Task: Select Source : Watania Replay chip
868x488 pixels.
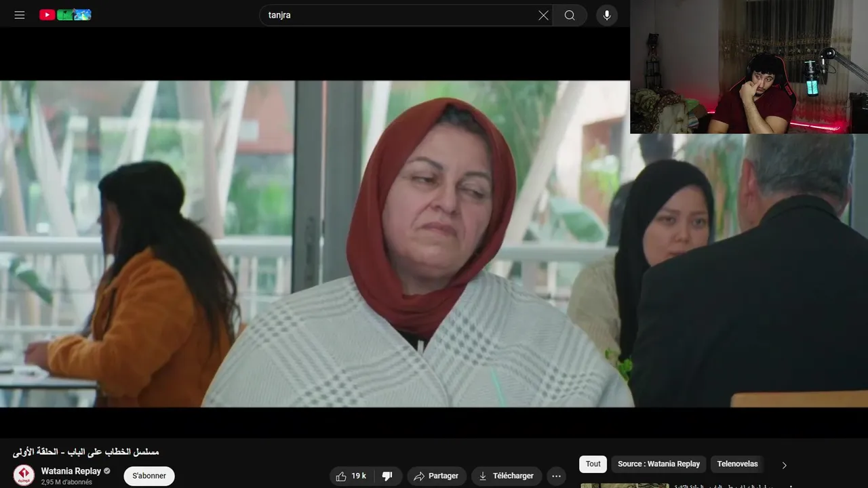Action: click(658, 464)
